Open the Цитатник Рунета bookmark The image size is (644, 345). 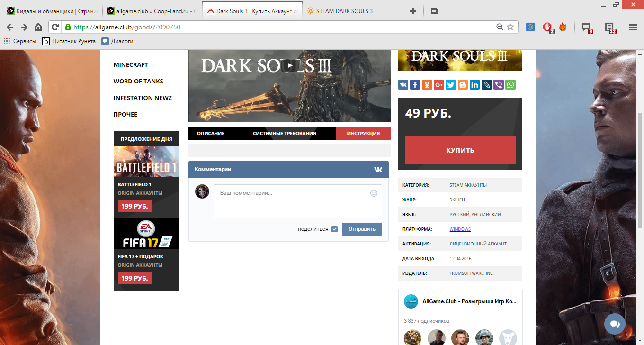tap(69, 41)
